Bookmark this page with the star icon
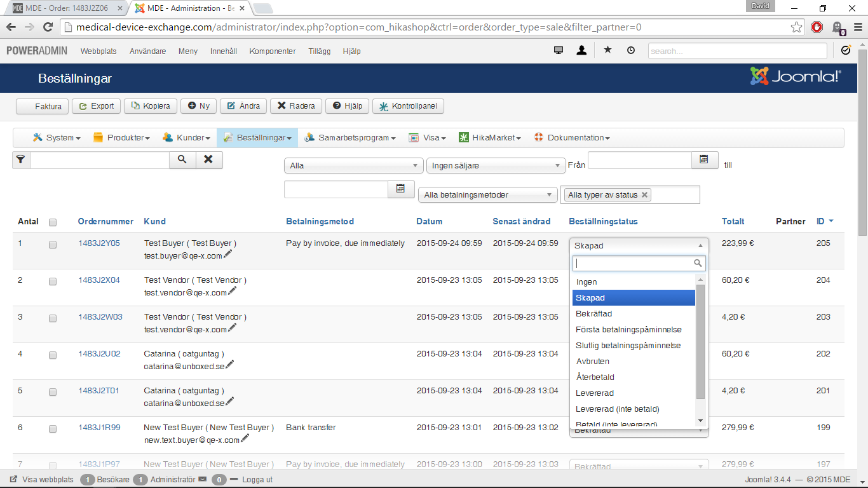The width and height of the screenshot is (868, 488). point(796,27)
